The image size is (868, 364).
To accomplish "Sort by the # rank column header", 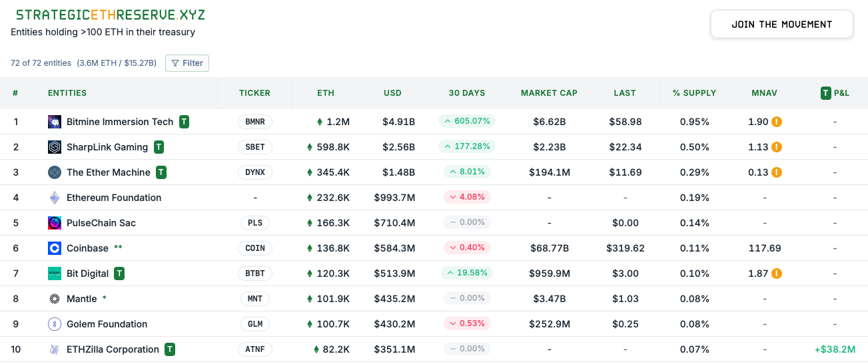I will tap(15, 93).
